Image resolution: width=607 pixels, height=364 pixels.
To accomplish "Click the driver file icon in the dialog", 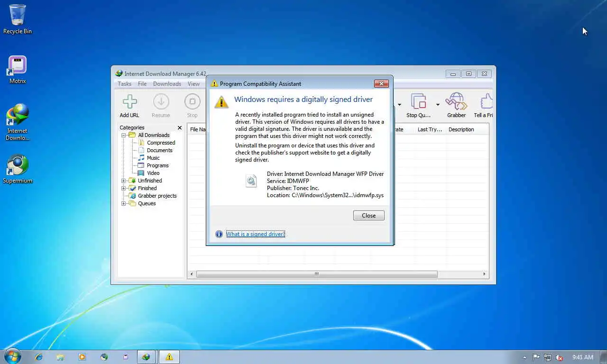I will pos(251,181).
